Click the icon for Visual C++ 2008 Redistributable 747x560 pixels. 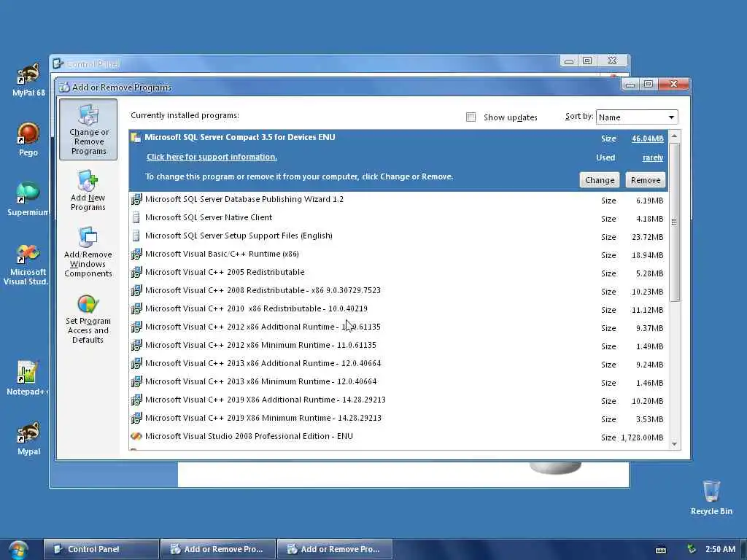tap(136, 290)
